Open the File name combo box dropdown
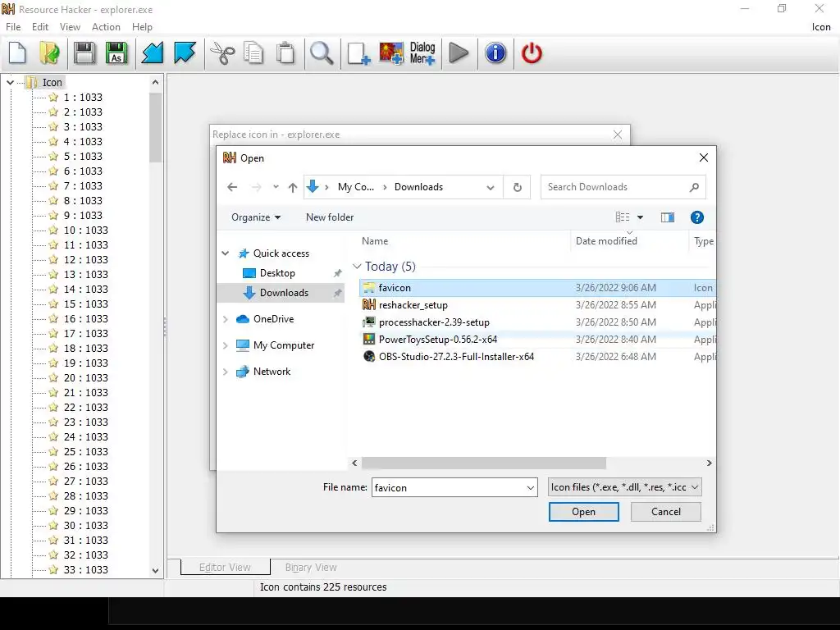 (x=531, y=487)
